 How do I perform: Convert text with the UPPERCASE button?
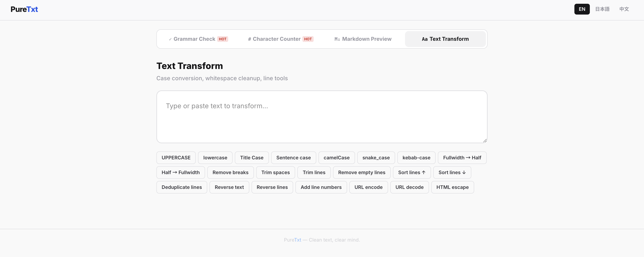(x=176, y=158)
